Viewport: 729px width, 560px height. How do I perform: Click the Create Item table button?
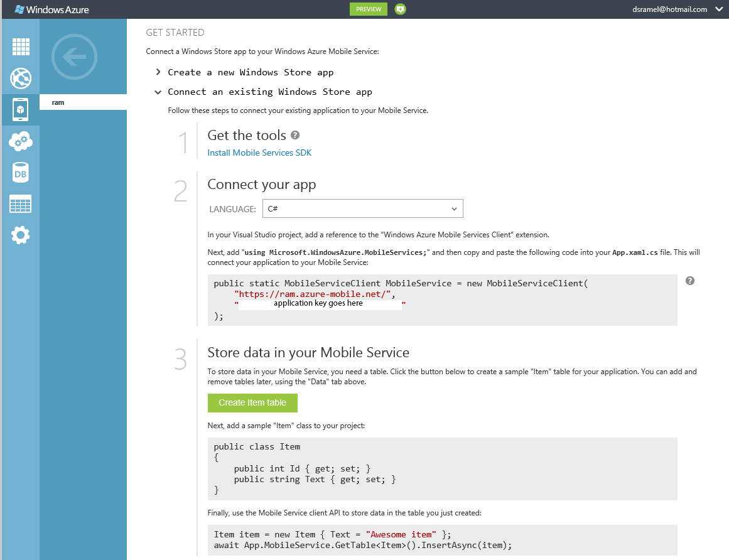click(x=252, y=403)
